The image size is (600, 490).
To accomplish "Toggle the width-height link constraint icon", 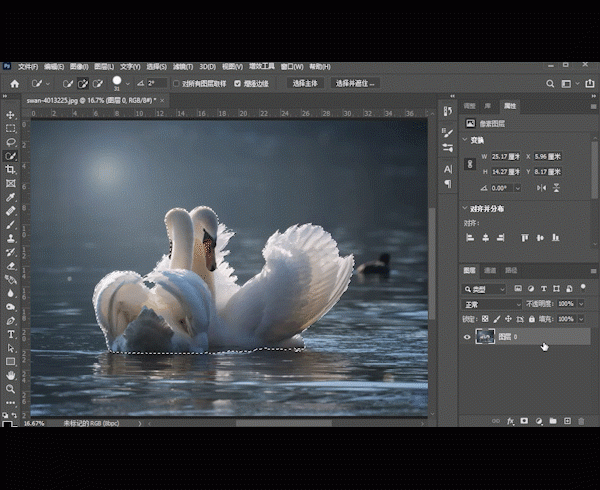I will coord(470,164).
